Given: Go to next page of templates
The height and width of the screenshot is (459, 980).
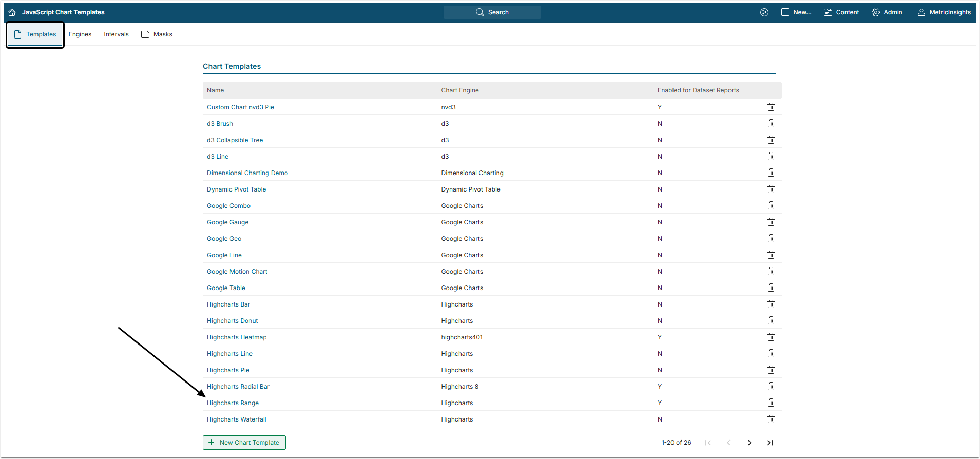Looking at the screenshot, I should point(750,443).
